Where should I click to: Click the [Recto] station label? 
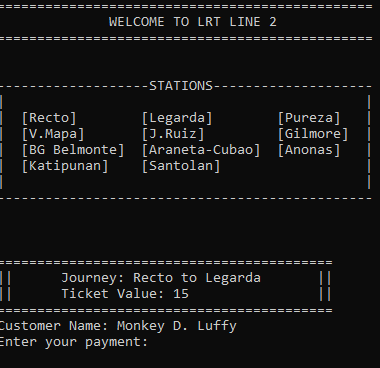(49, 118)
